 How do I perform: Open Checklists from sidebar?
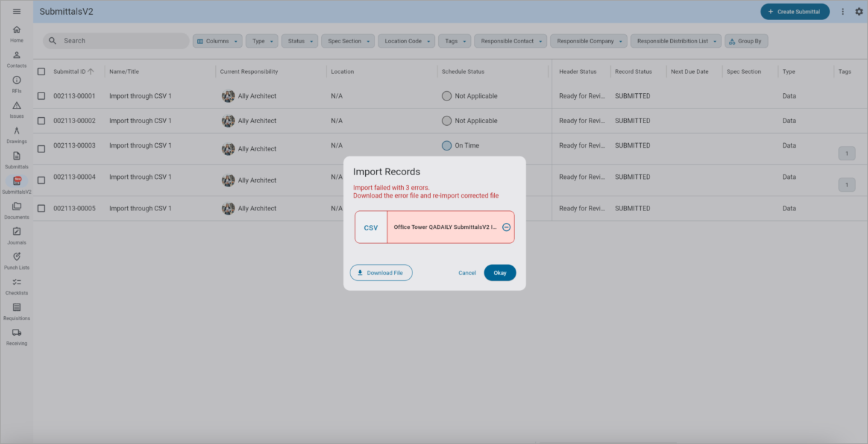tap(17, 287)
